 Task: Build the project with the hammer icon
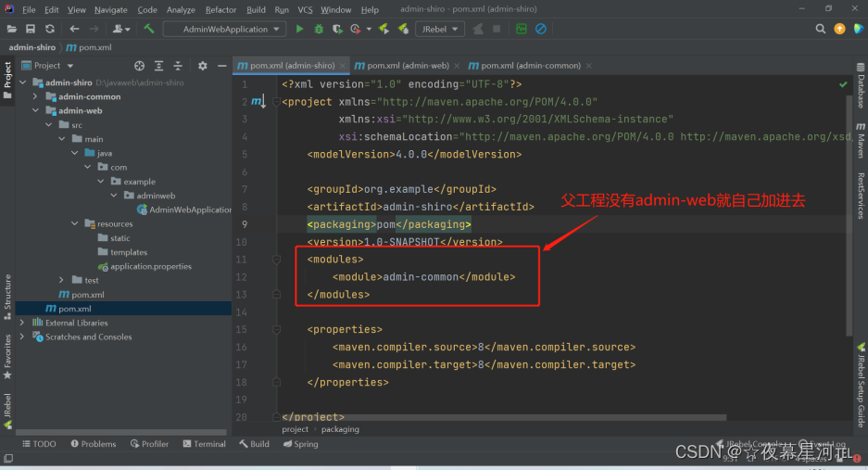tap(148, 29)
